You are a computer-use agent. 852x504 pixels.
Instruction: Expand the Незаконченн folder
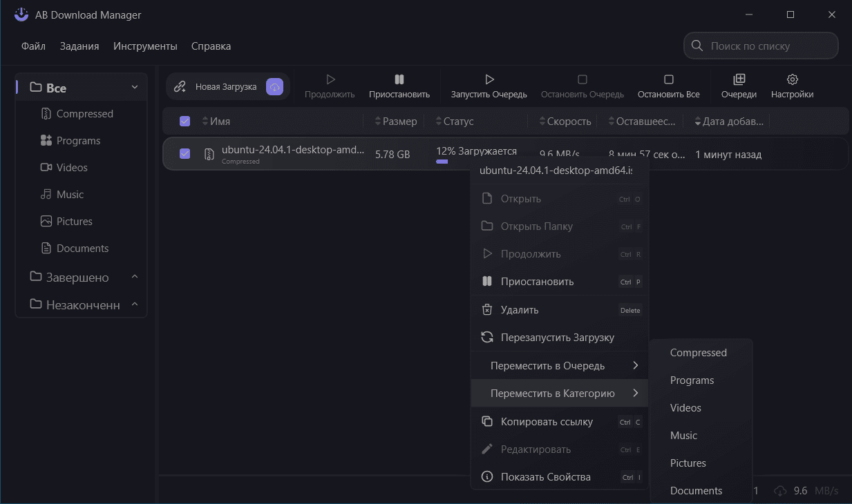pyautogui.click(x=135, y=304)
